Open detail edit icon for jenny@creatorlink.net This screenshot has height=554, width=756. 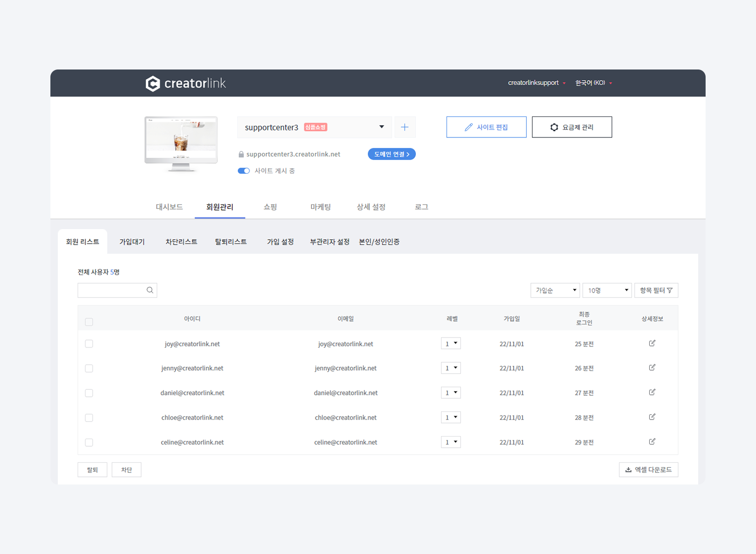(652, 368)
